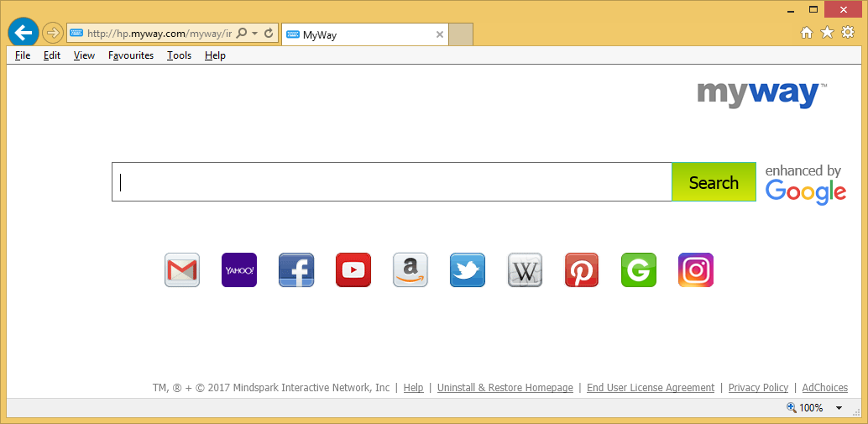Screen dimensions: 868x424
Task: Open the Instagram shortcut icon
Action: [x=696, y=270]
